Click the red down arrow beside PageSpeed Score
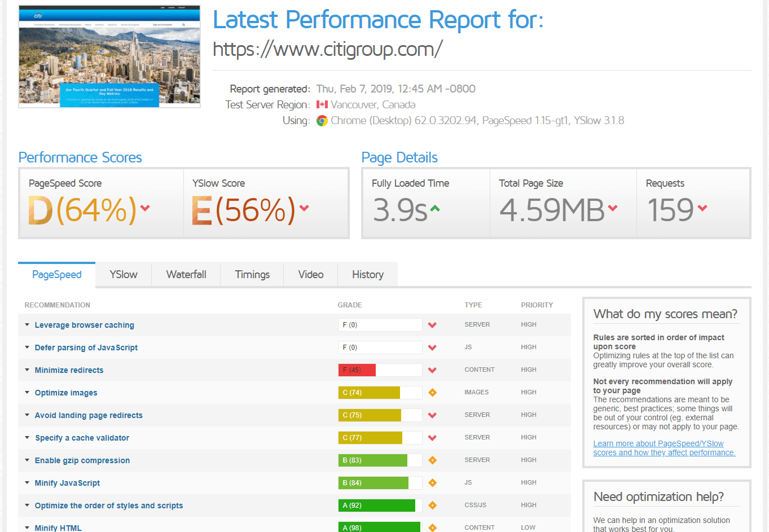769x532 pixels. click(x=145, y=208)
